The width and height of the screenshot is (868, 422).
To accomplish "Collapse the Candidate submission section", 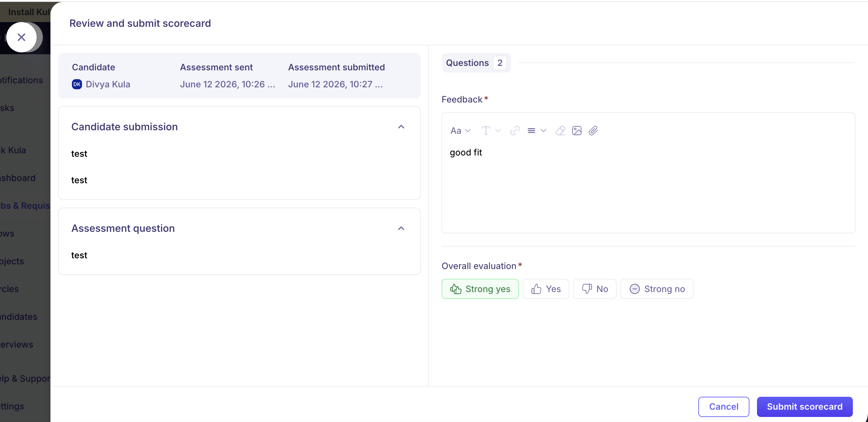I will [x=401, y=127].
